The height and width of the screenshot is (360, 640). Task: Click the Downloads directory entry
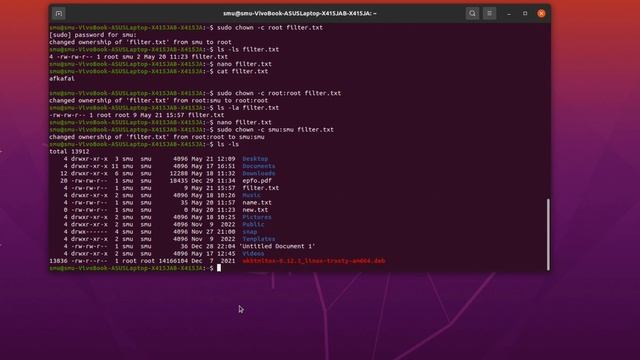259,173
